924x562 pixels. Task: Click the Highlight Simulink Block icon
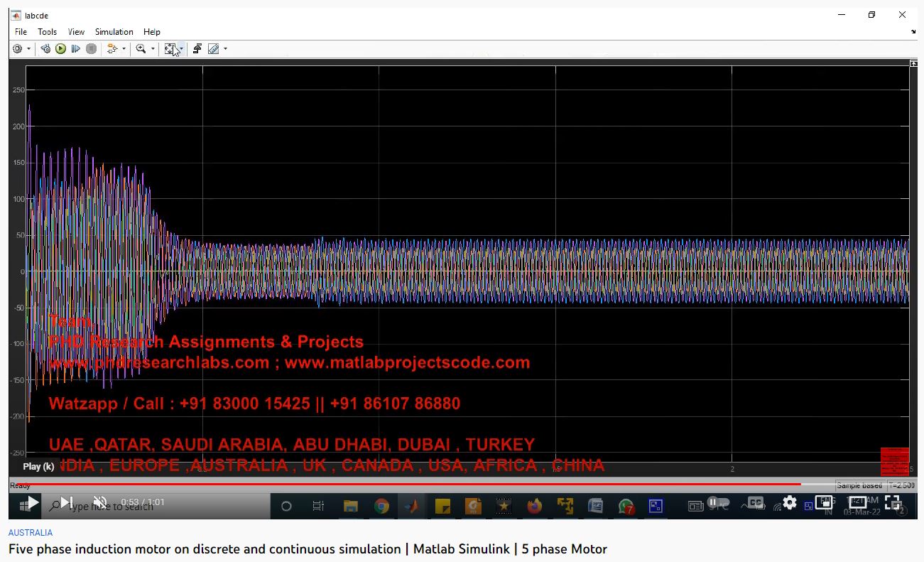coord(197,49)
